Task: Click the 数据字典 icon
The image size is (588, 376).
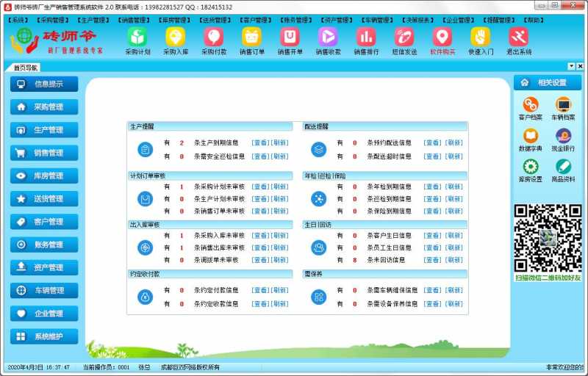Action: point(530,139)
